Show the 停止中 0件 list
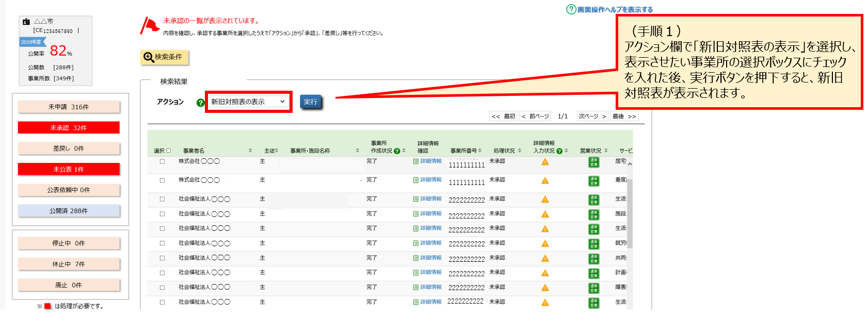 point(69,243)
